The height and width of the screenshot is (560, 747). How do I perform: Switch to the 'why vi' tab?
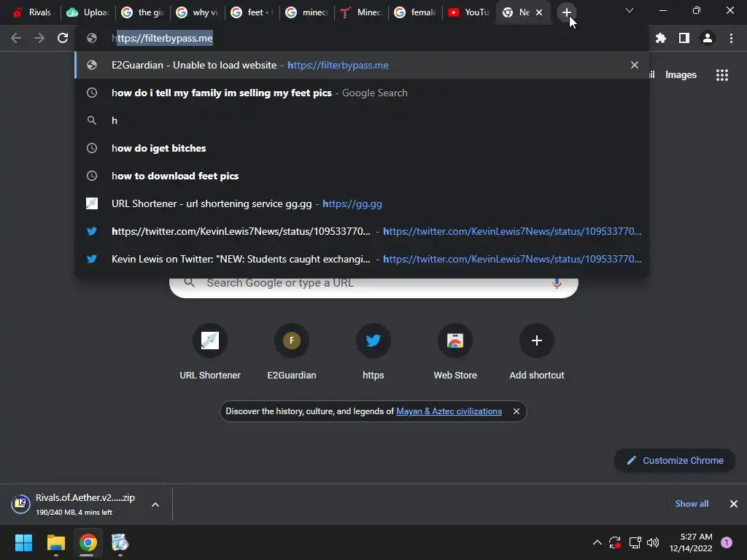click(197, 12)
